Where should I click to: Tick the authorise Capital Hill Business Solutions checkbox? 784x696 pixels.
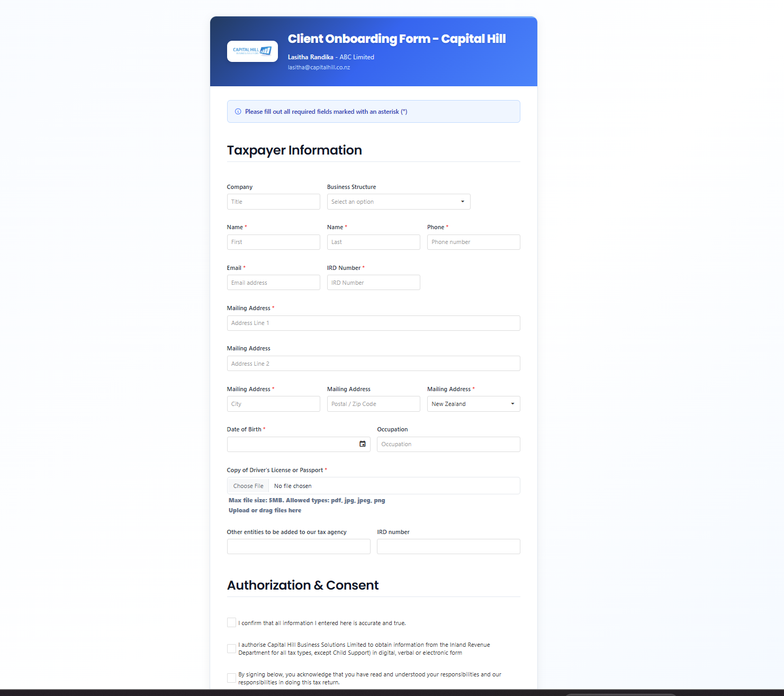(x=231, y=648)
